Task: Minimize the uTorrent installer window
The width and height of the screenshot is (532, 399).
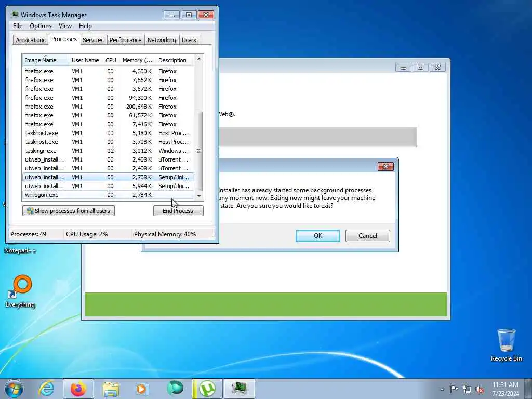Action: click(x=403, y=67)
